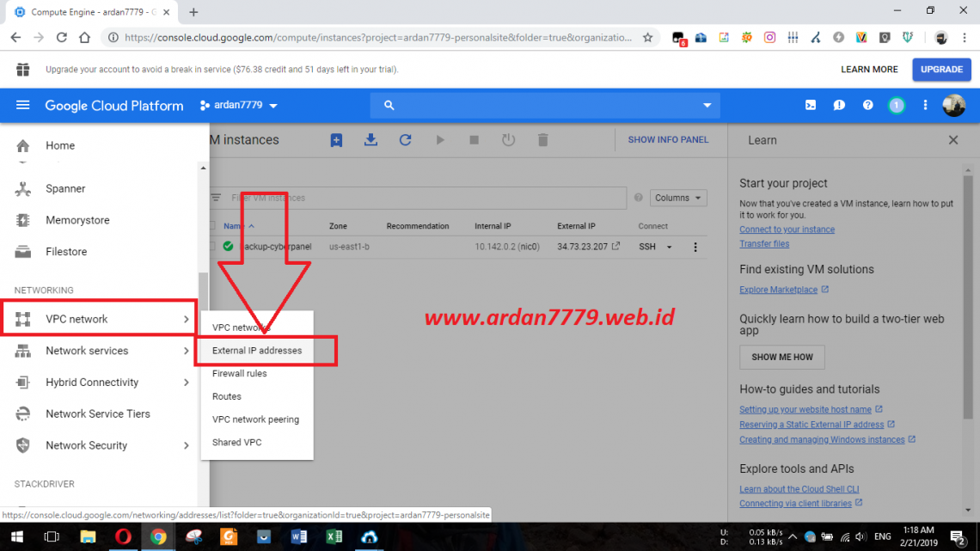The height and width of the screenshot is (551, 980).
Task: Activate the Cloud Shell terminal icon
Action: 810,105
